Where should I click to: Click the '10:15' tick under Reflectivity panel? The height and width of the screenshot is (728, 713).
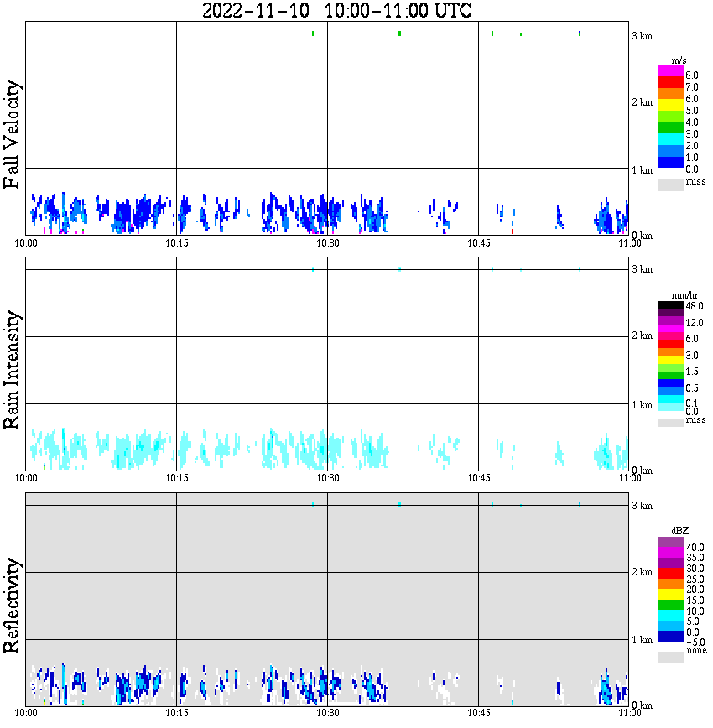click(x=177, y=713)
